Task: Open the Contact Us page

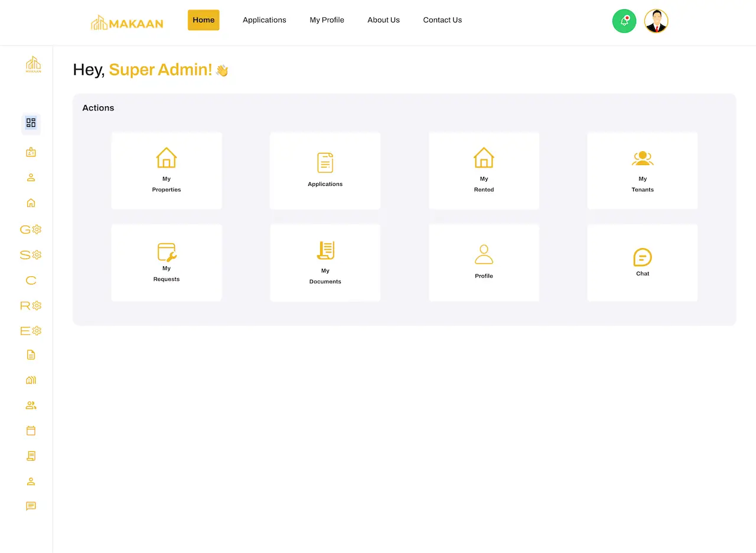Action: pos(442,20)
